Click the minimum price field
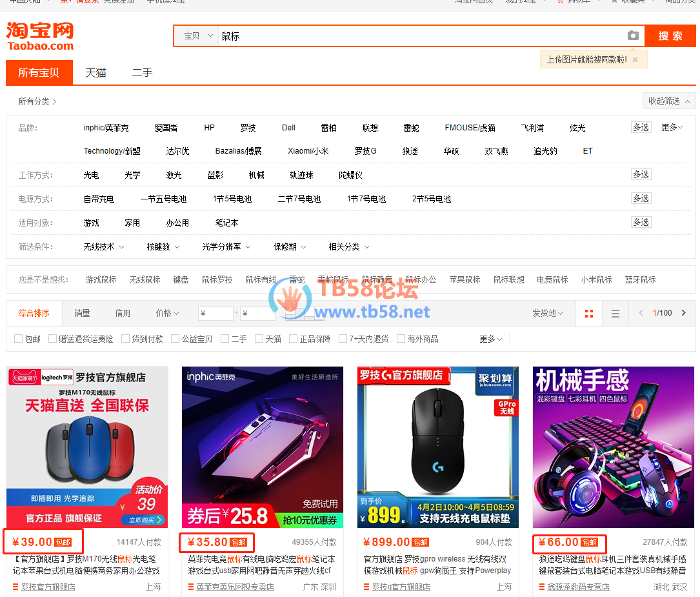This screenshot has width=700, height=597. pos(215,313)
